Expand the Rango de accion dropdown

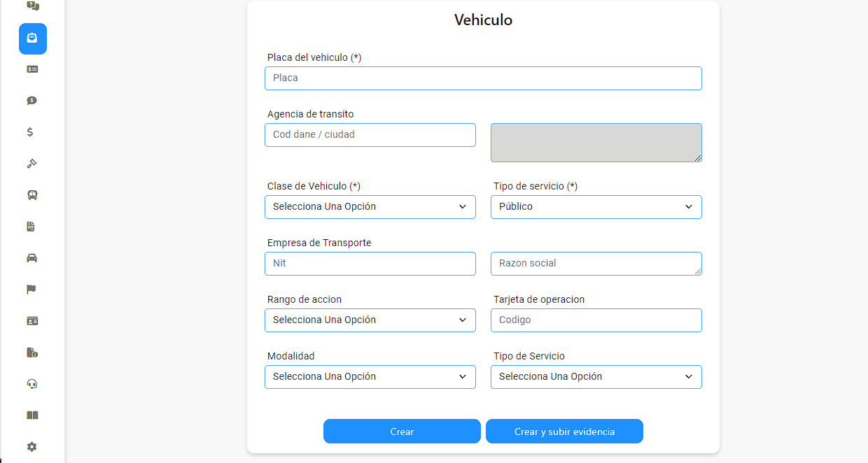(x=370, y=320)
